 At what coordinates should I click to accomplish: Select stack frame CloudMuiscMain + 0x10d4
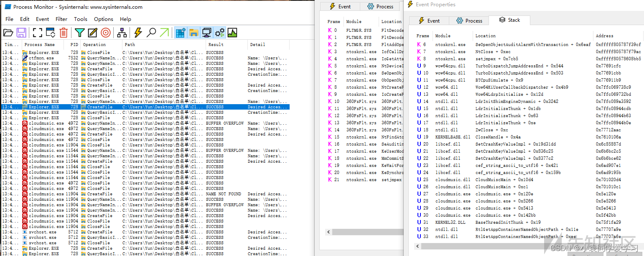coord(528,180)
